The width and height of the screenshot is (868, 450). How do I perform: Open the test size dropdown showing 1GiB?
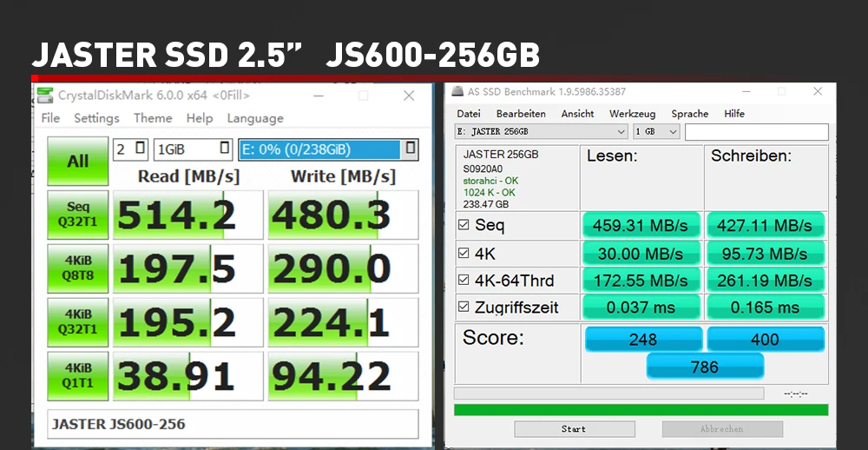tap(194, 149)
